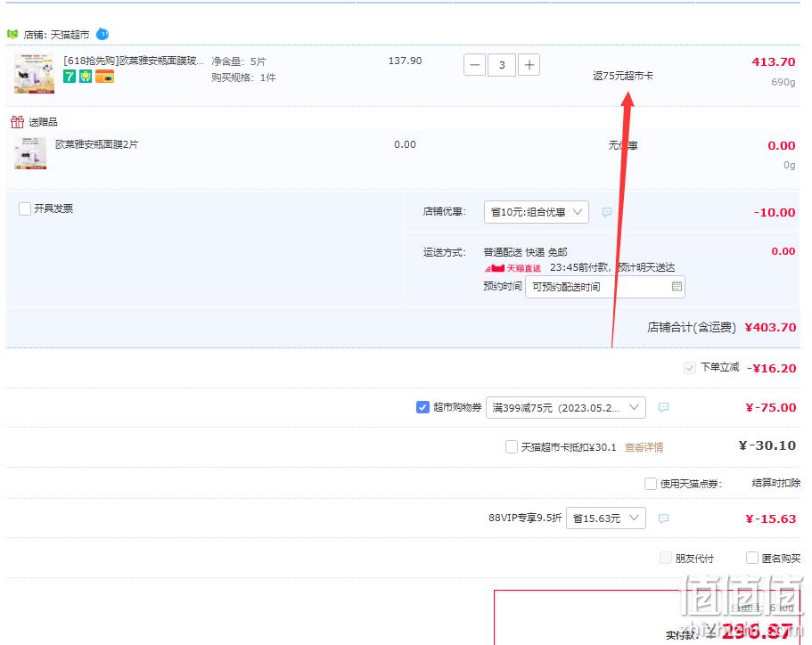Toggle the 下单立减 checkbox
Viewport: 812px width, 645px height.
(689, 368)
